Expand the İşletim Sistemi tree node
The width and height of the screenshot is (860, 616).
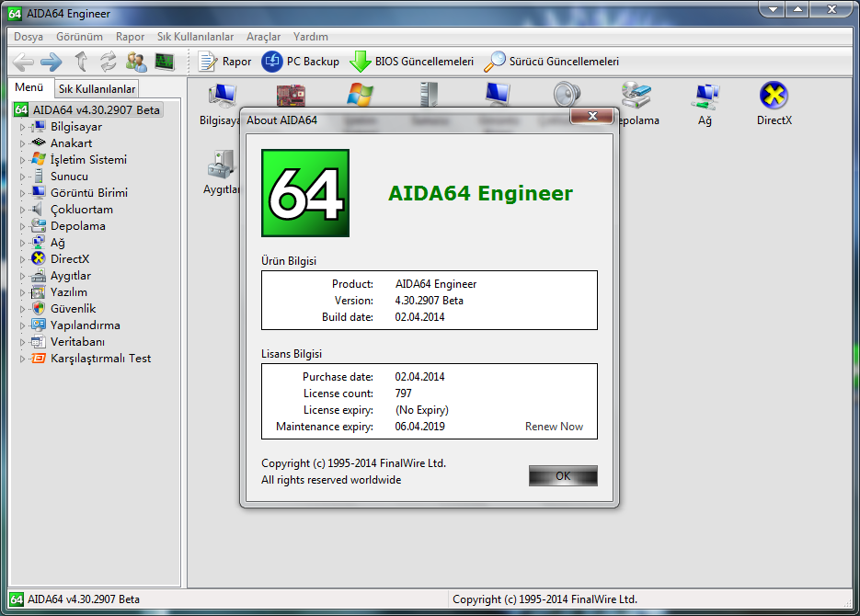(22, 160)
